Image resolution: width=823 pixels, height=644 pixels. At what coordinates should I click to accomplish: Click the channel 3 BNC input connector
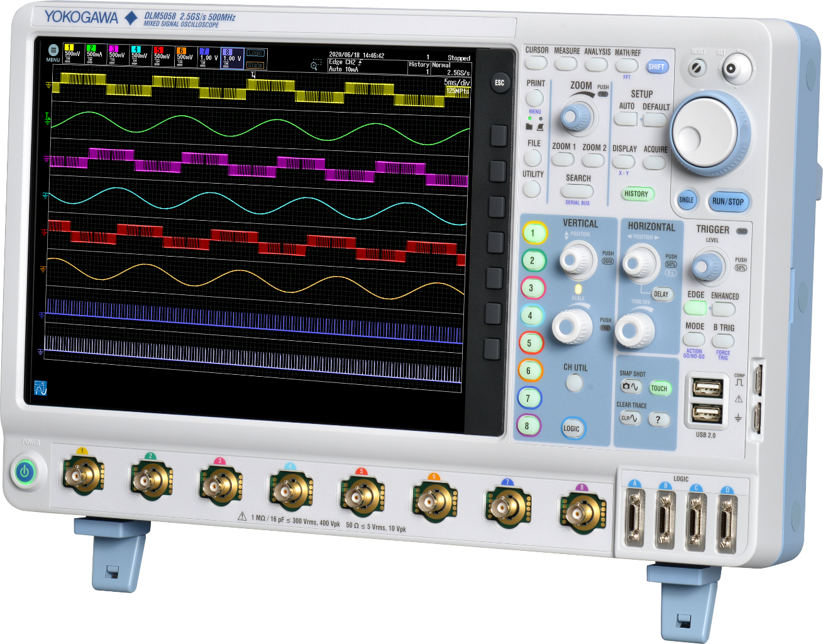tap(221, 486)
